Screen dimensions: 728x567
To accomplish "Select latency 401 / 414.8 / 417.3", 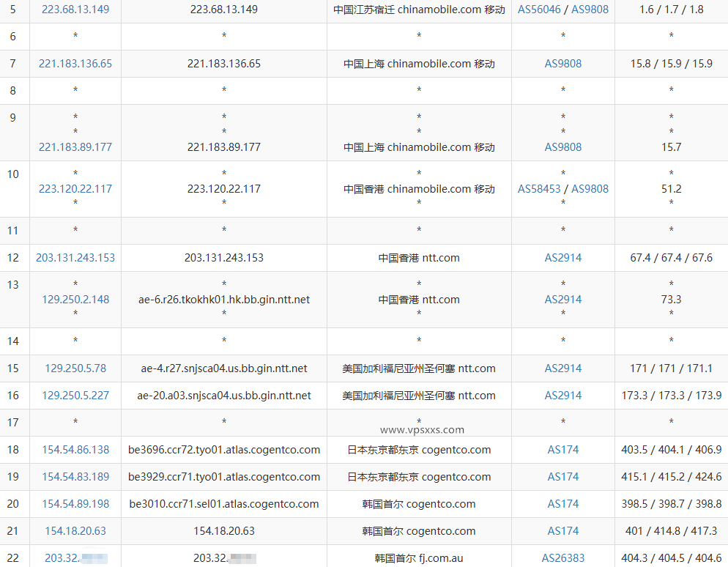I will (671, 531).
